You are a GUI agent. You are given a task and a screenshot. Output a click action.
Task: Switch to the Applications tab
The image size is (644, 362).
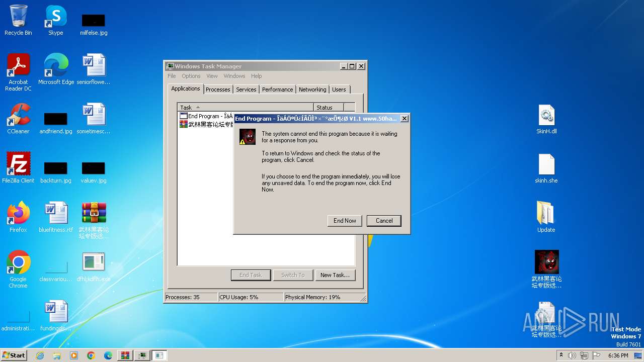186,88
